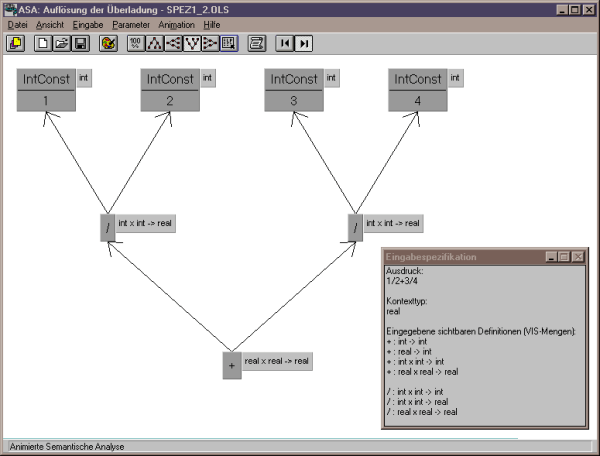The height and width of the screenshot is (456, 600).
Task: Set zoom with the 100% icon
Action: (136, 43)
